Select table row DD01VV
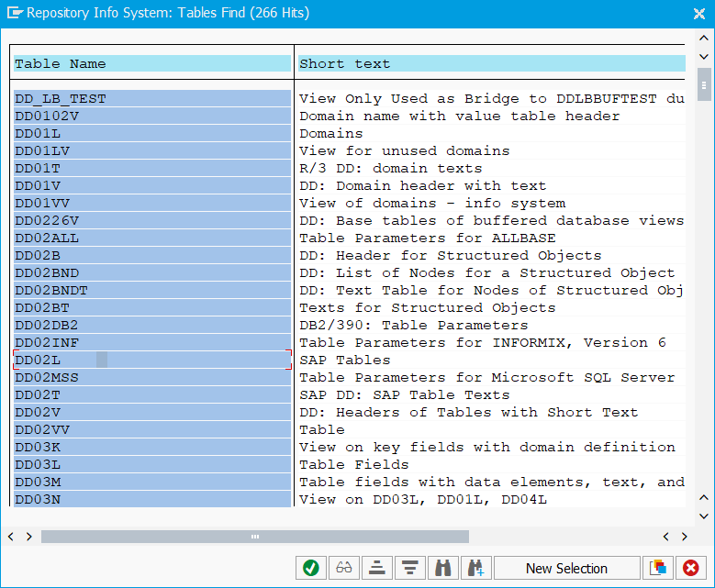 click(x=151, y=203)
